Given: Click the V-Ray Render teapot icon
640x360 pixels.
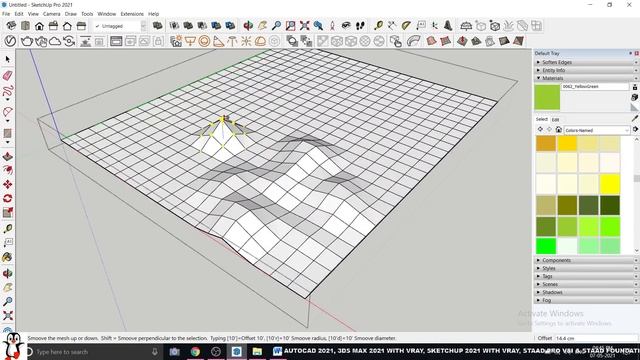Looking at the screenshot, I should point(27,41).
